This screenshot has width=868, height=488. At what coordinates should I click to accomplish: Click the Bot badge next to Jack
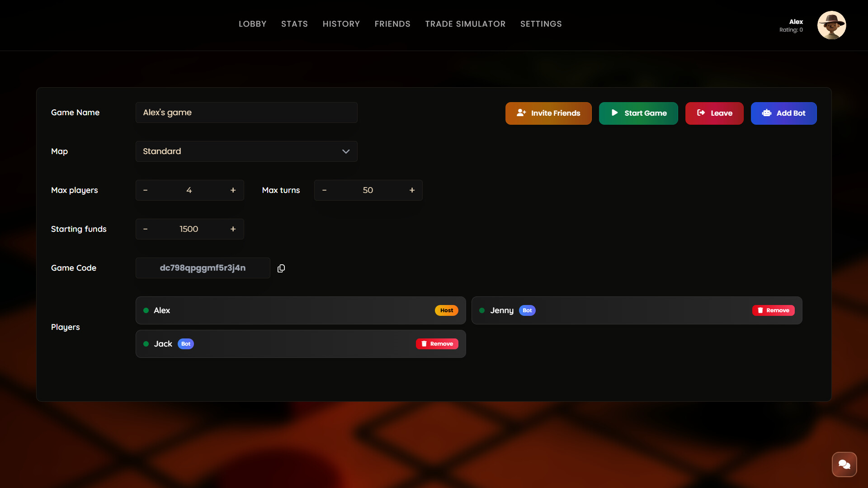tap(185, 343)
